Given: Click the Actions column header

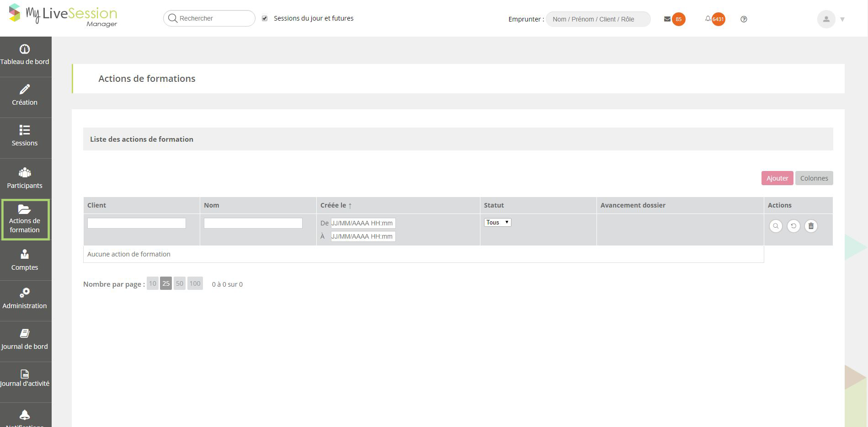Looking at the screenshot, I should tap(780, 205).
